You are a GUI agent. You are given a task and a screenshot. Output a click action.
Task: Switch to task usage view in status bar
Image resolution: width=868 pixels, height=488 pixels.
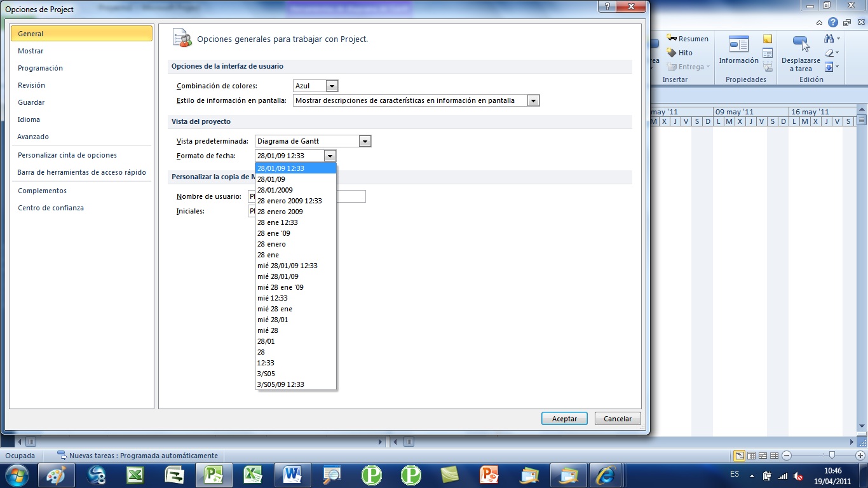(x=751, y=456)
